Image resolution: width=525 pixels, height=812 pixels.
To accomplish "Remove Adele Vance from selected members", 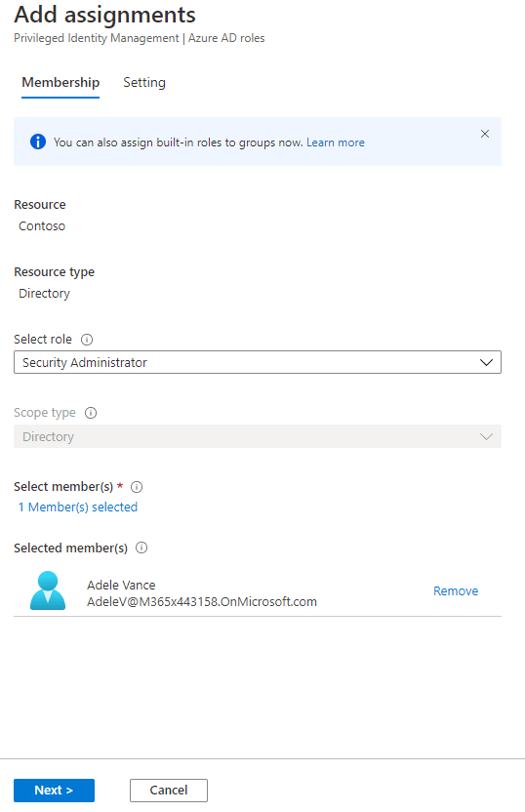I will [x=456, y=590].
